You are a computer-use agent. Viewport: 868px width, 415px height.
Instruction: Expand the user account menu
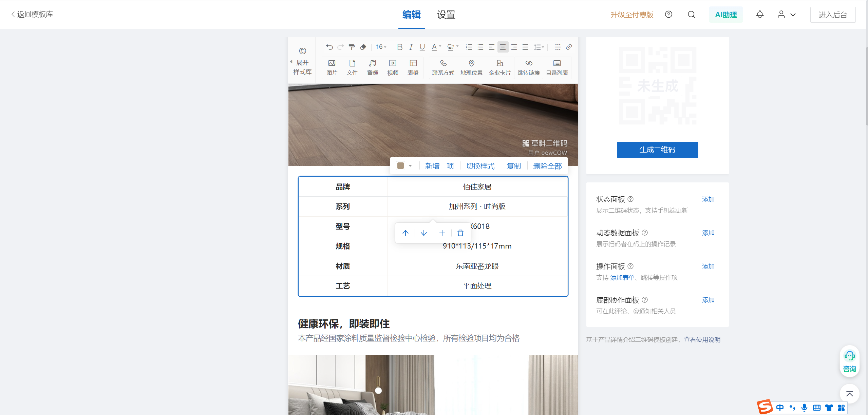(x=786, y=15)
